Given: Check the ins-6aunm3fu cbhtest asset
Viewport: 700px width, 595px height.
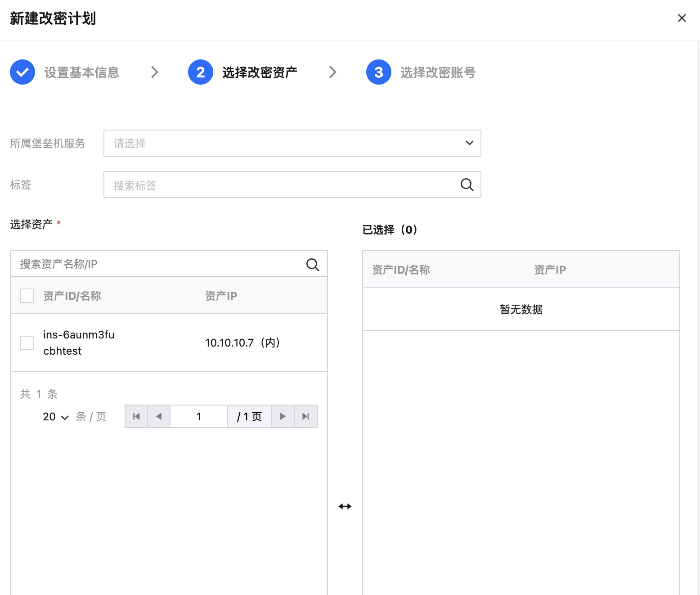Looking at the screenshot, I should click(x=27, y=343).
